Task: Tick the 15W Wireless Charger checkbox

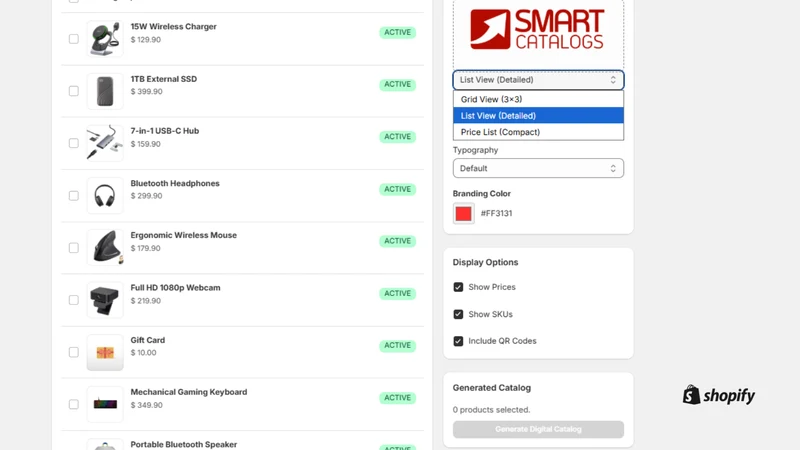Action: pyautogui.click(x=73, y=39)
